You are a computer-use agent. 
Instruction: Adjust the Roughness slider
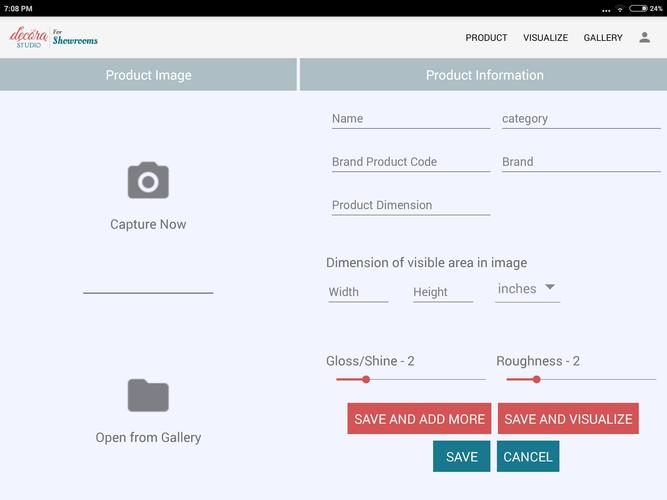537,379
